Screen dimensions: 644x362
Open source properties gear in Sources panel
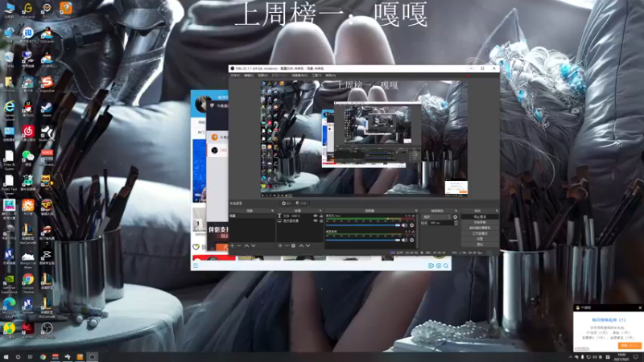pyautogui.click(x=293, y=246)
